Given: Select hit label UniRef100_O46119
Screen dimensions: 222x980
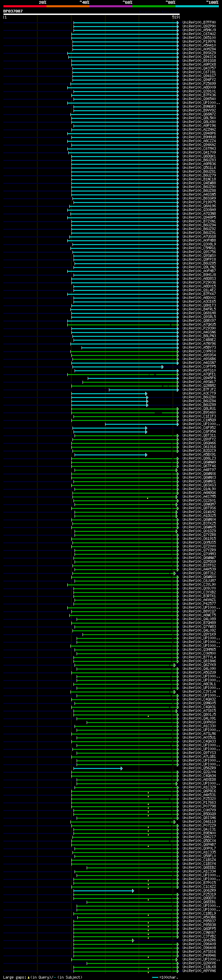Looking at the screenshot, I should 199,821.
